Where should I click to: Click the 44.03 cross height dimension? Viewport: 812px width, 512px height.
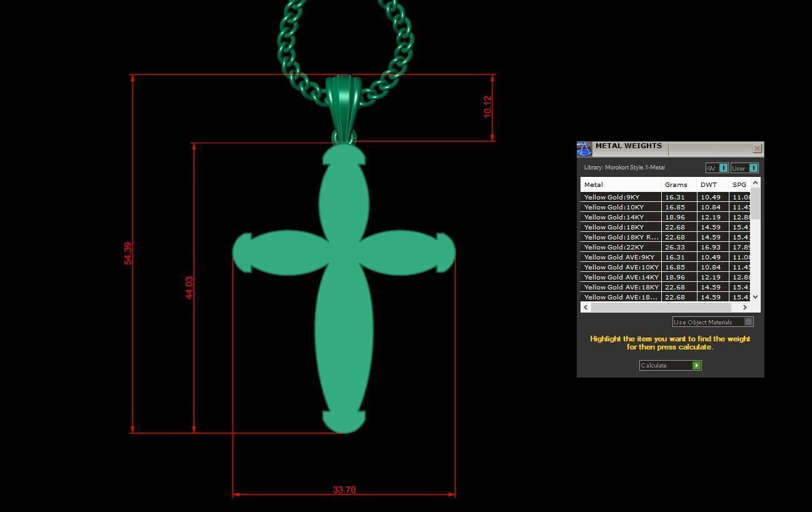(189, 288)
